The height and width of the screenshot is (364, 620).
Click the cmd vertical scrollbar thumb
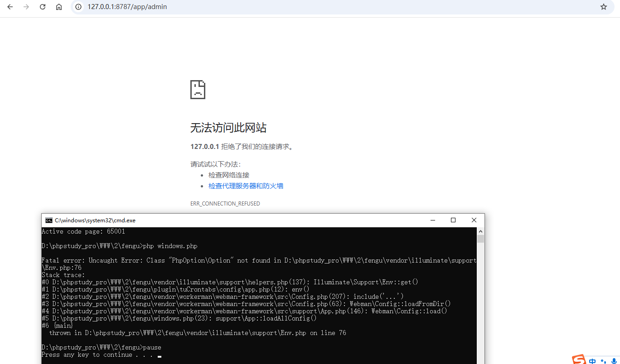(480, 239)
